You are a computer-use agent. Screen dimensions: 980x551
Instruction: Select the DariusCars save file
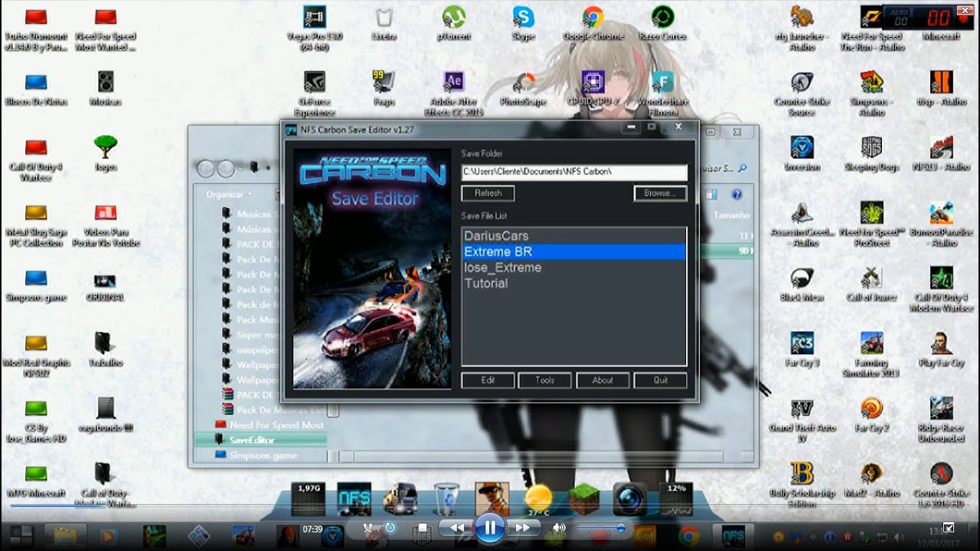click(496, 236)
